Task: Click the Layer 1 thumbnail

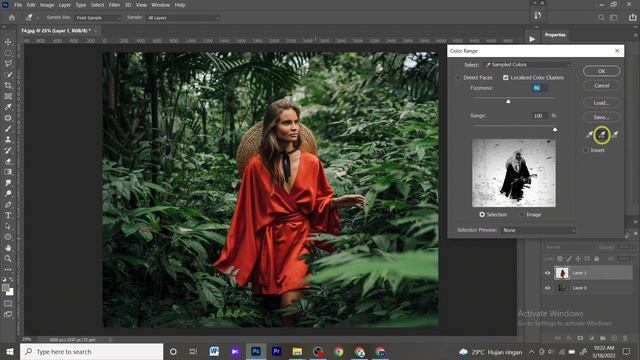Action: pos(562,273)
